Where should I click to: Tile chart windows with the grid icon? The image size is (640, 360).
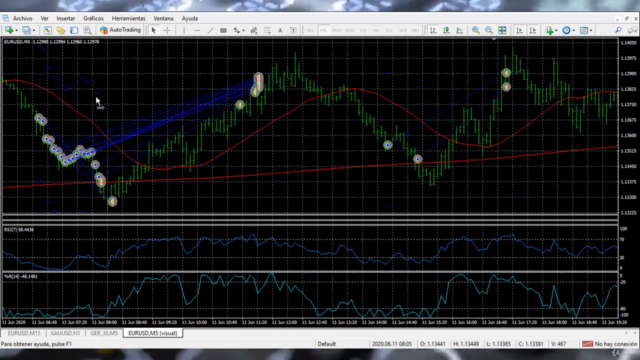[502, 30]
